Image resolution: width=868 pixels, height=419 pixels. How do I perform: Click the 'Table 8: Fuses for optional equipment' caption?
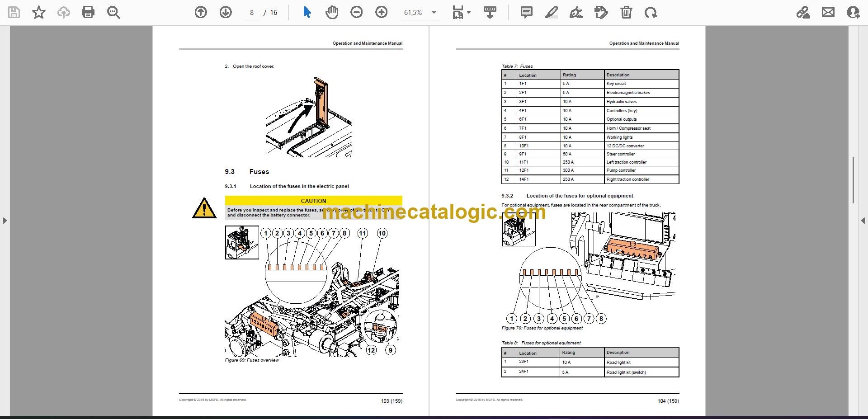coord(541,343)
